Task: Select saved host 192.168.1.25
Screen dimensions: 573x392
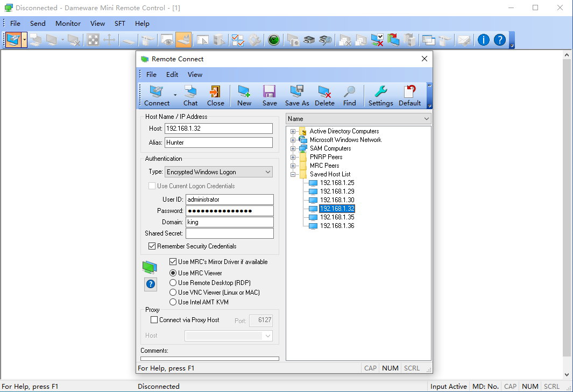Action: click(337, 183)
